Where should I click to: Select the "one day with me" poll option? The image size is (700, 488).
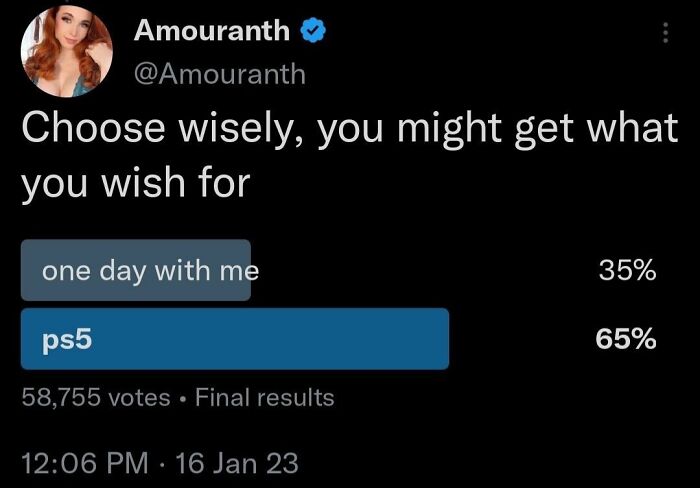136,270
